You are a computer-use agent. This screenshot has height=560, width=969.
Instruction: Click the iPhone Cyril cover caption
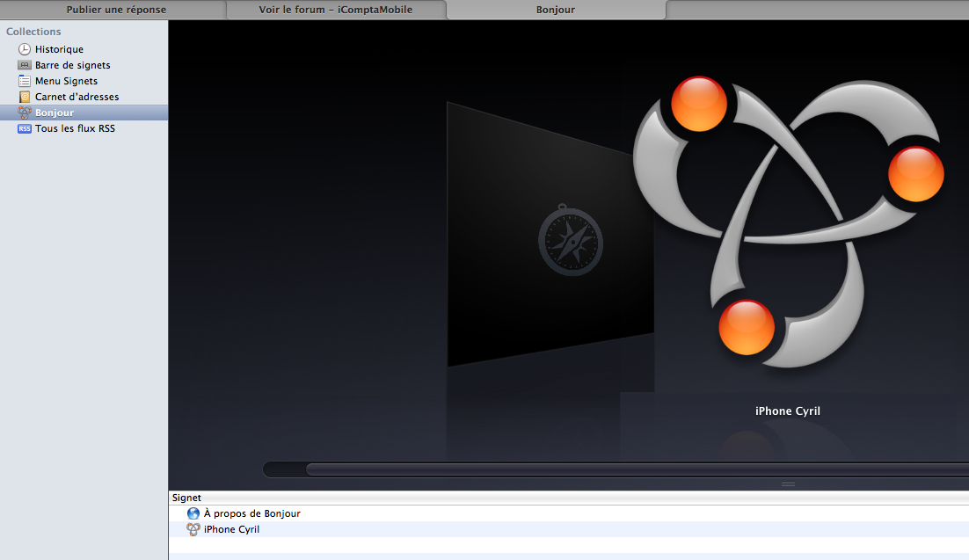[788, 411]
